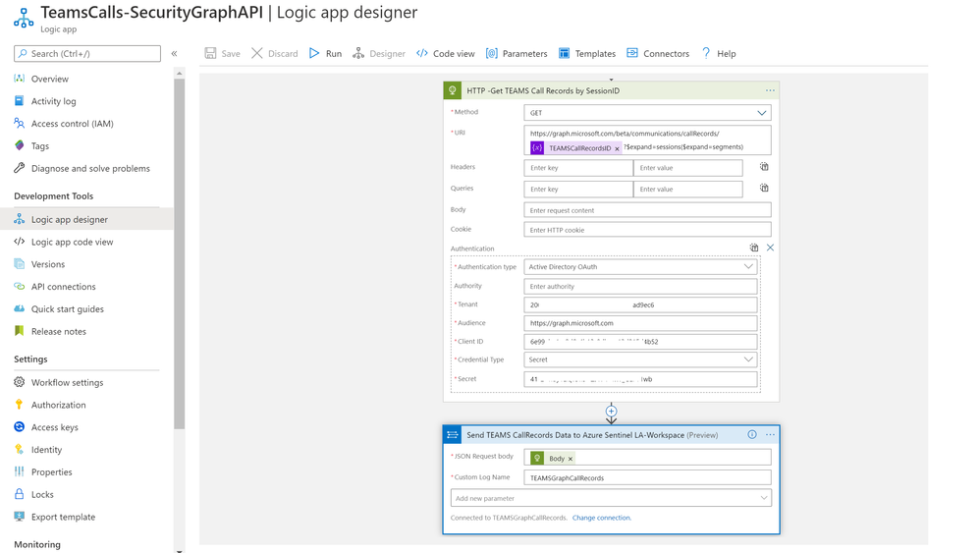Run the logic app

tap(326, 54)
